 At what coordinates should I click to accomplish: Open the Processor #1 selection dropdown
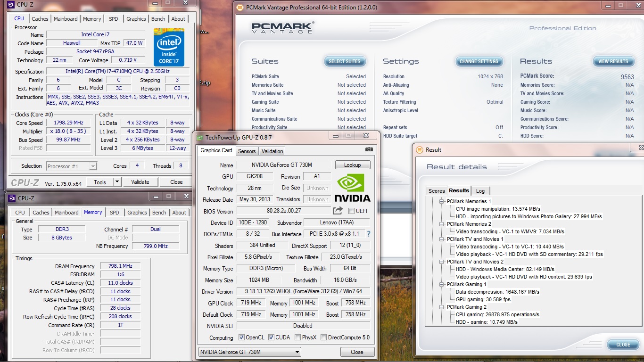coord(72,166)
